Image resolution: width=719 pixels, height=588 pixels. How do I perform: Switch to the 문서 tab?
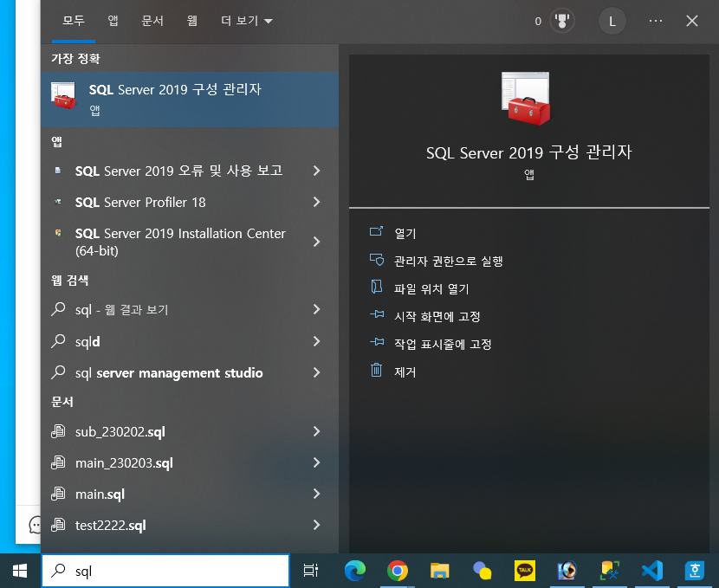click(152, 21)
